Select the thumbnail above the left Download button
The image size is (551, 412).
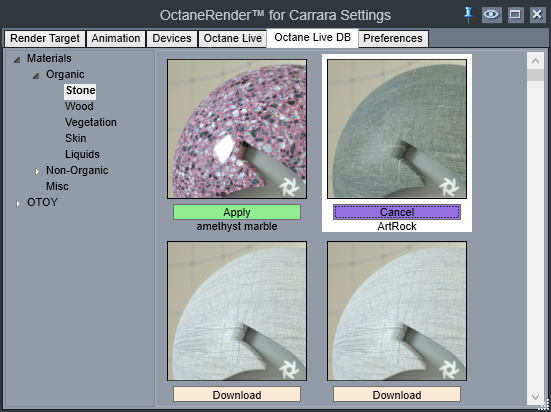pyautogui.click(x=237, y=311)
